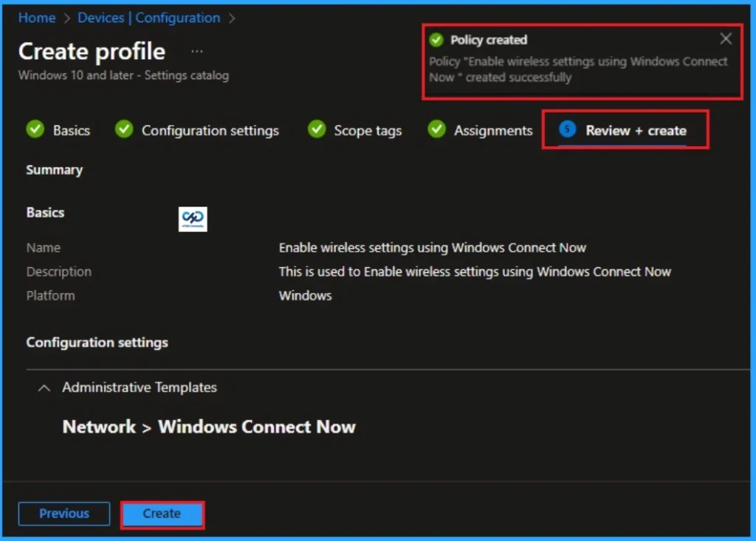
Task: Switch to the Assignments step tab
Action: point(492,130)
